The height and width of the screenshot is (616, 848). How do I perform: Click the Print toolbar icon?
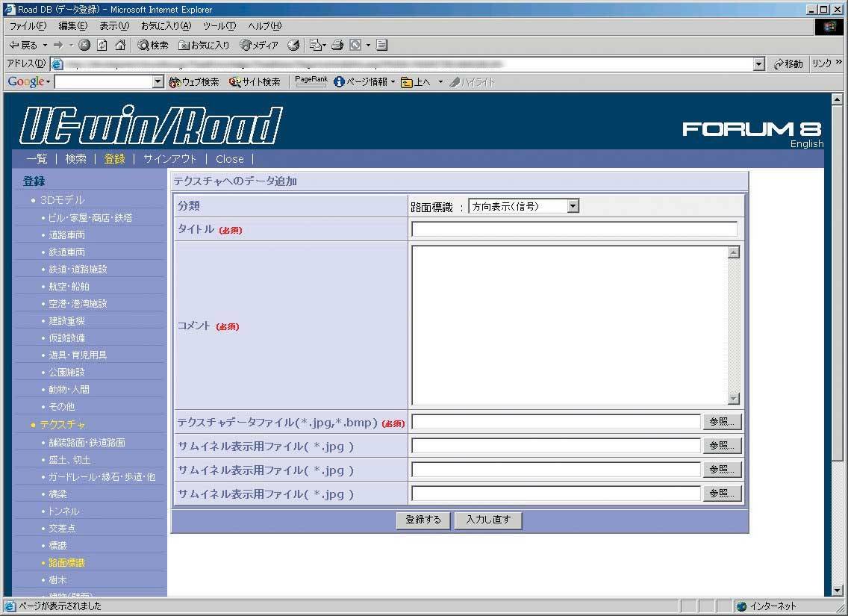pyautogui.click(x=337, y=45)
